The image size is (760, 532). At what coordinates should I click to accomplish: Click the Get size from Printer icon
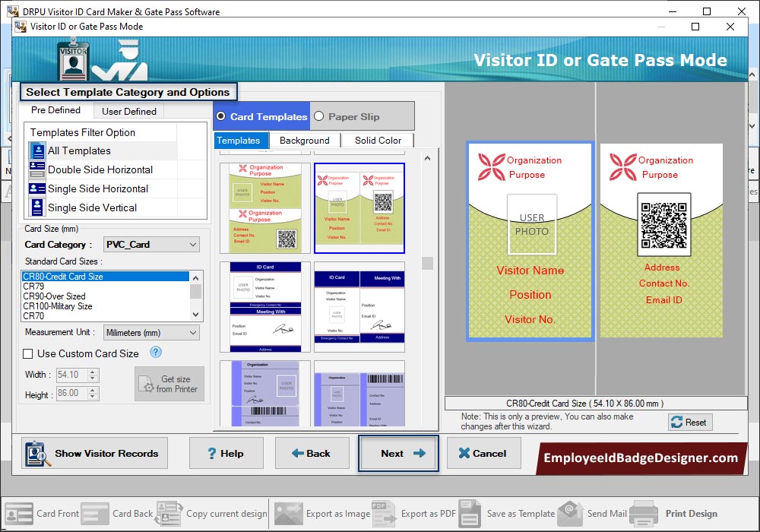(147, 385)
